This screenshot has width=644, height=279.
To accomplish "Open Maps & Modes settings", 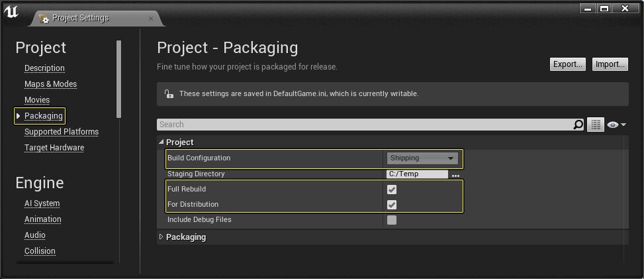I will 50,84.
